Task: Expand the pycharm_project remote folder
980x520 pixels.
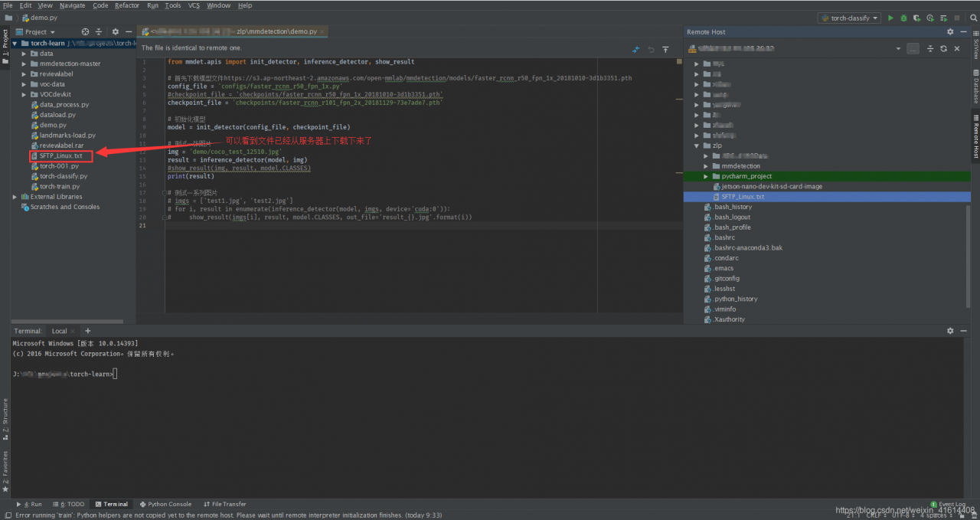Action: [x=706, y=176]
